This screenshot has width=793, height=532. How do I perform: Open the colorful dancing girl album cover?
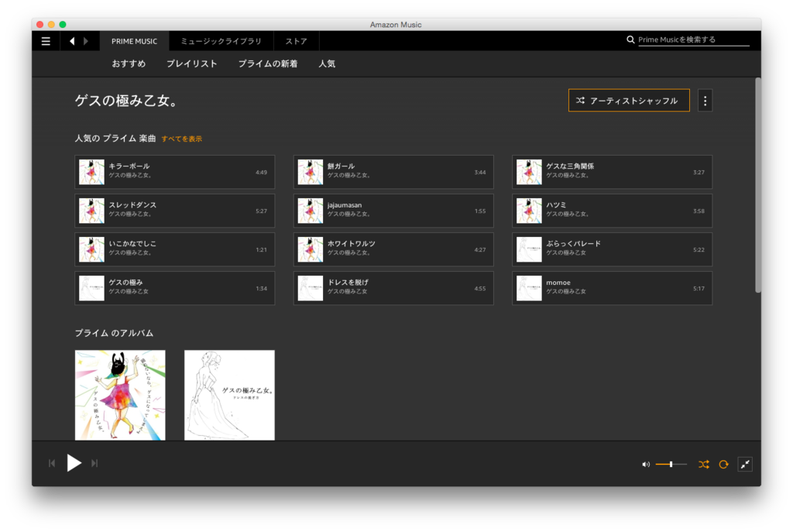[120, 395]
